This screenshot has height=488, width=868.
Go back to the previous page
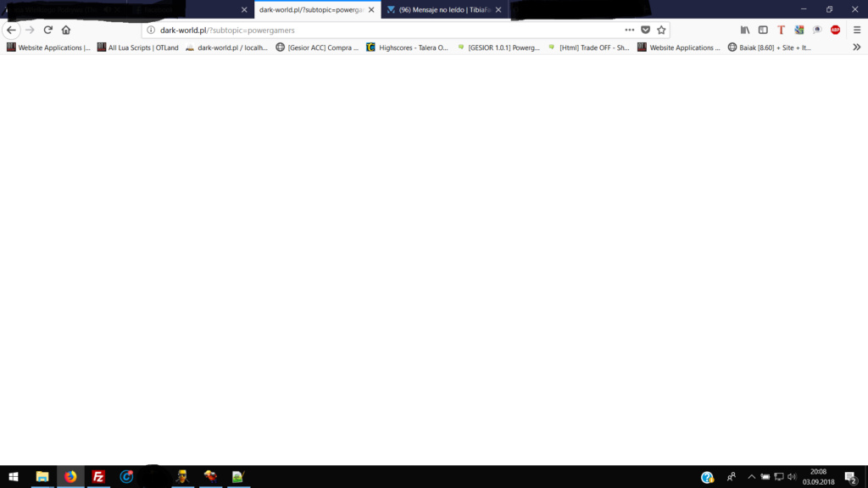tap(11, 30)
